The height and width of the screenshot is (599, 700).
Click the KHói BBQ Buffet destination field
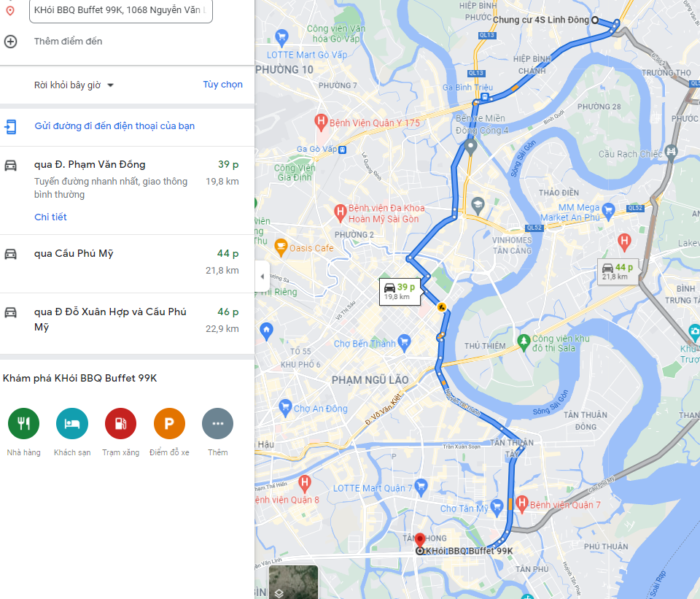click(x=120, y=11)
